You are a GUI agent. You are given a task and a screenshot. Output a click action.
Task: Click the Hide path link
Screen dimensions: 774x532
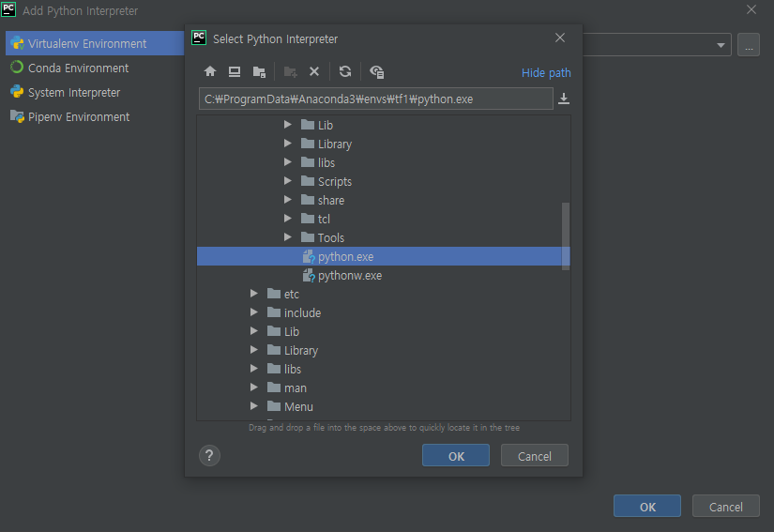tap(546, 72)
